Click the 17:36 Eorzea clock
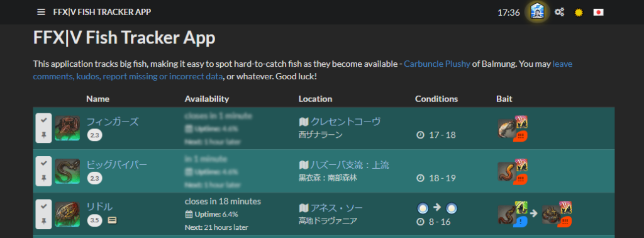 point(509,13)
